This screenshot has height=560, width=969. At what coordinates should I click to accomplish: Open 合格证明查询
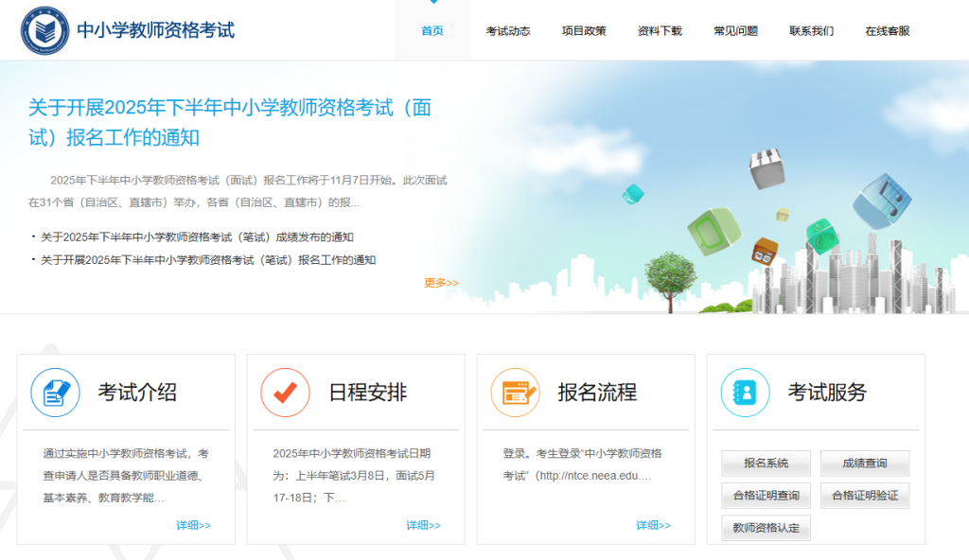(x=766, y=495)
